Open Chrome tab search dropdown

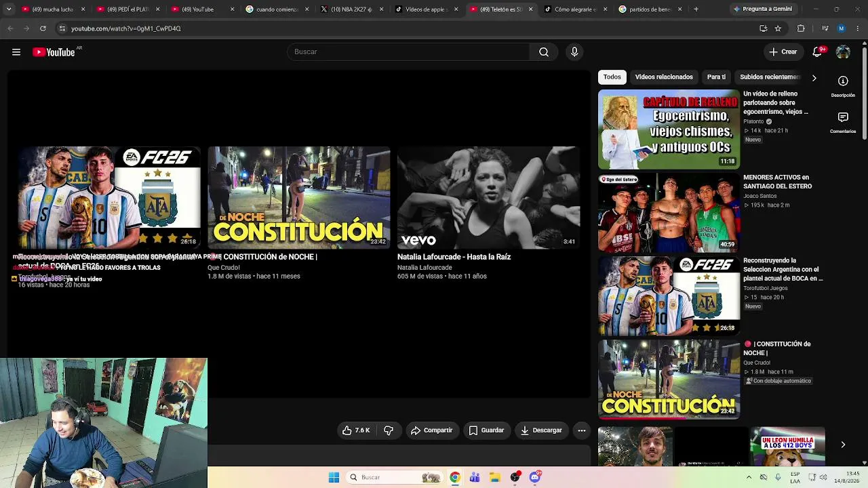[x=9, y=9]
